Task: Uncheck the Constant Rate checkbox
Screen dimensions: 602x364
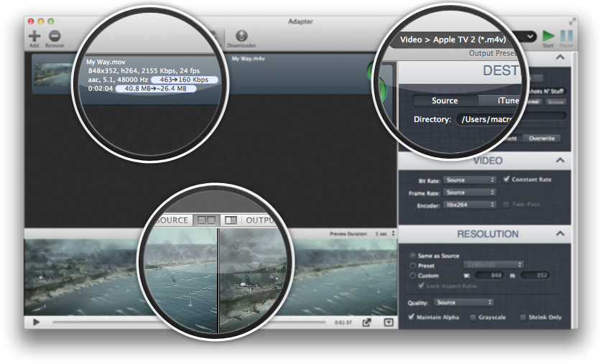Action: [x=506, y=179]
